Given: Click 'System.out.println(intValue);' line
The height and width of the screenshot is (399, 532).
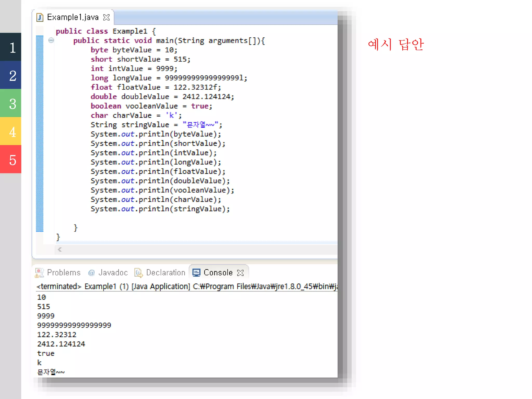Looking at the screenshot, I should [x=154, y=153].
